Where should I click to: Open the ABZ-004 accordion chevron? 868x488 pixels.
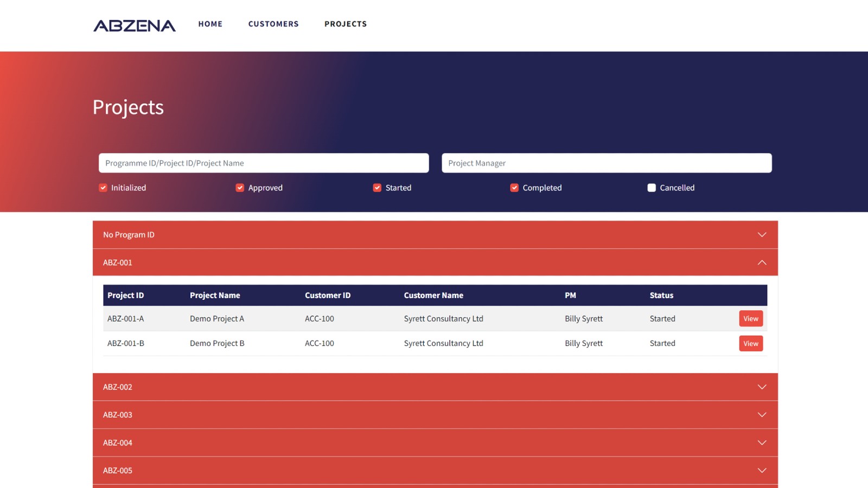(x=762, y=443)
